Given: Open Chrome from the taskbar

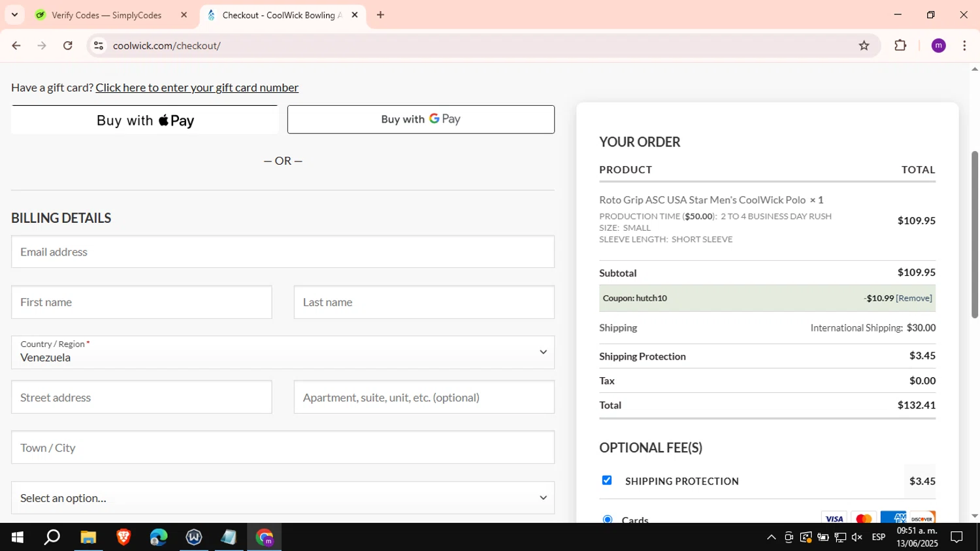Looking at the screenshot, I should click(x=265, y=537).
